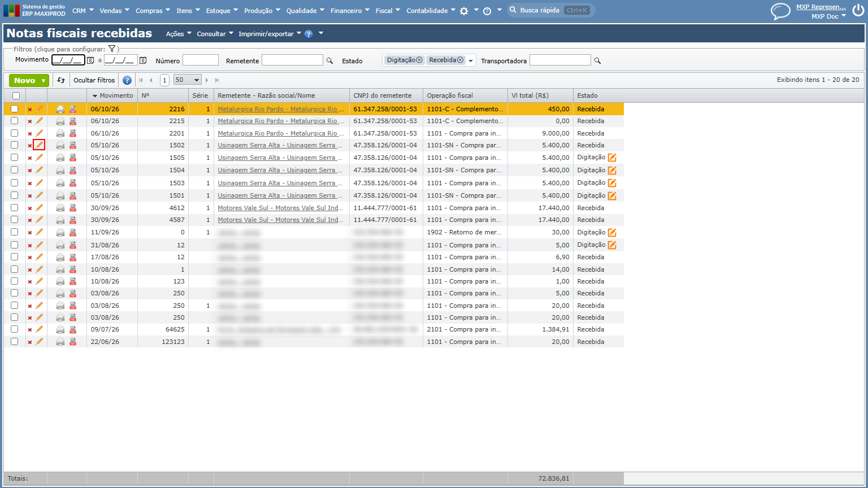Open the Financeiro menu
This screenshot has width=868, height=488.
pos(350,11)
